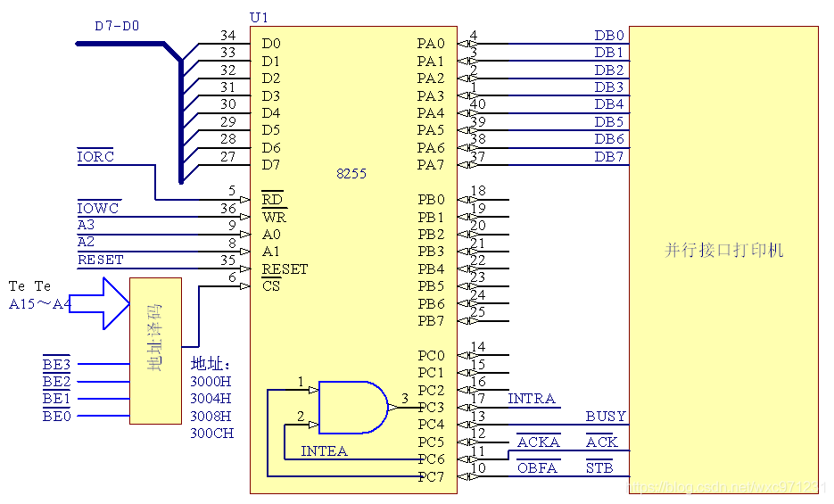The image size is (834, 504).
Task: Click the address decoder block 地址译码
Action: (x=155, y=351)
